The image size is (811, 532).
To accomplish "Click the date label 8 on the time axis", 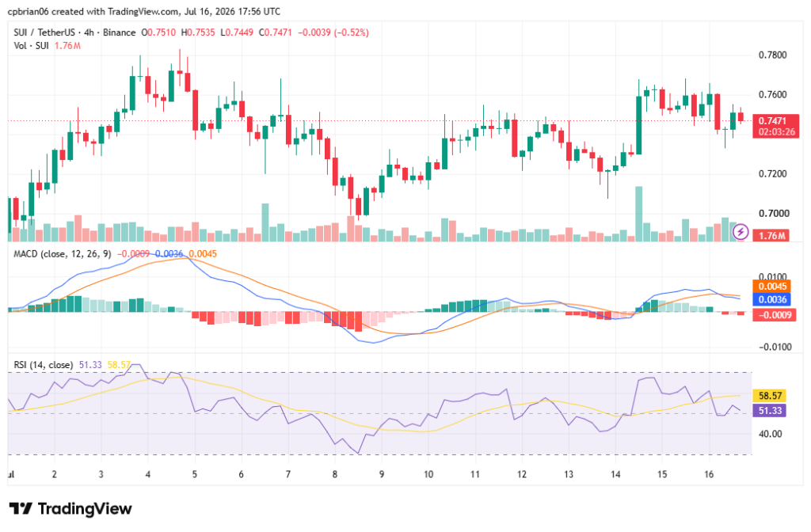I will tap(335, 474).
